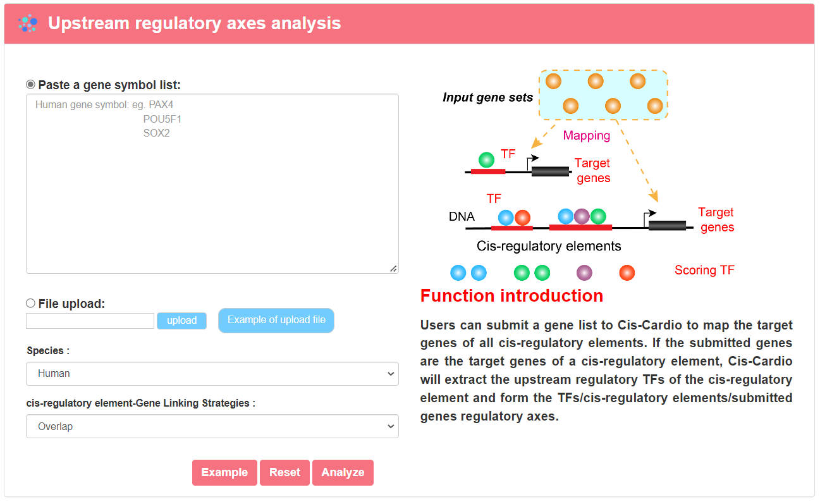Click the Function introduction heading
Image resolution: width=820 pixels, height=504 pixels.
[x=511, y=295]
